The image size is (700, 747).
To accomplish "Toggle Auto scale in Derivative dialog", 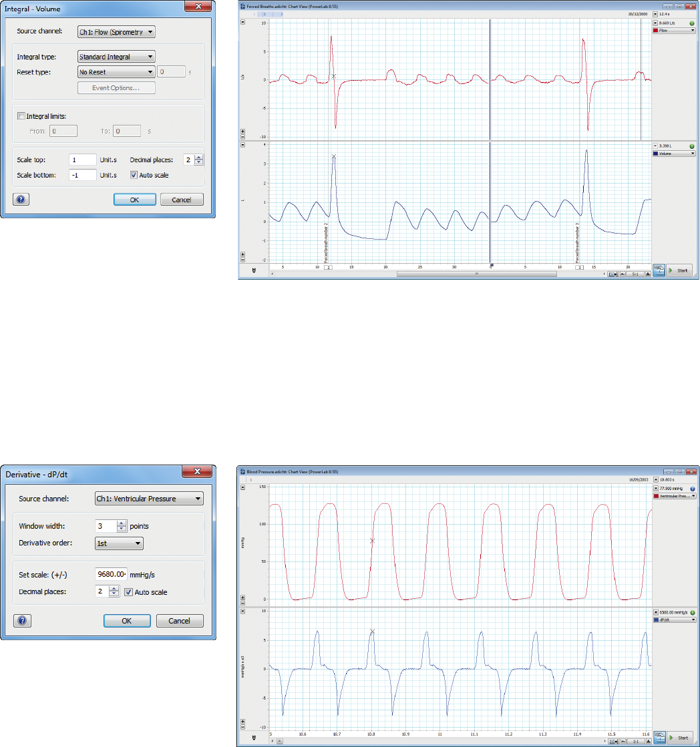I will coord(128,592).
